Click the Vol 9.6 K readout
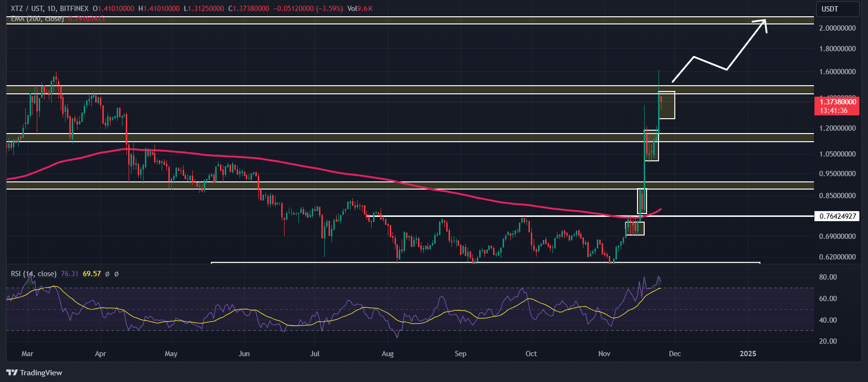This screenshot has width=868, height=382. (x=360, y=9)
